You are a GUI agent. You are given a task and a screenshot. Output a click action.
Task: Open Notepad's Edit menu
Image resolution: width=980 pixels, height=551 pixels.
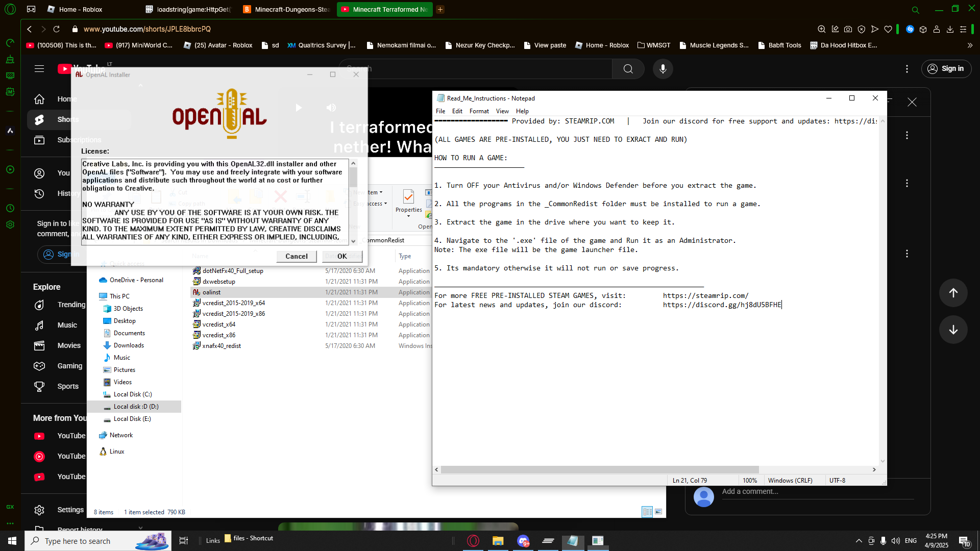pos(457,111)
